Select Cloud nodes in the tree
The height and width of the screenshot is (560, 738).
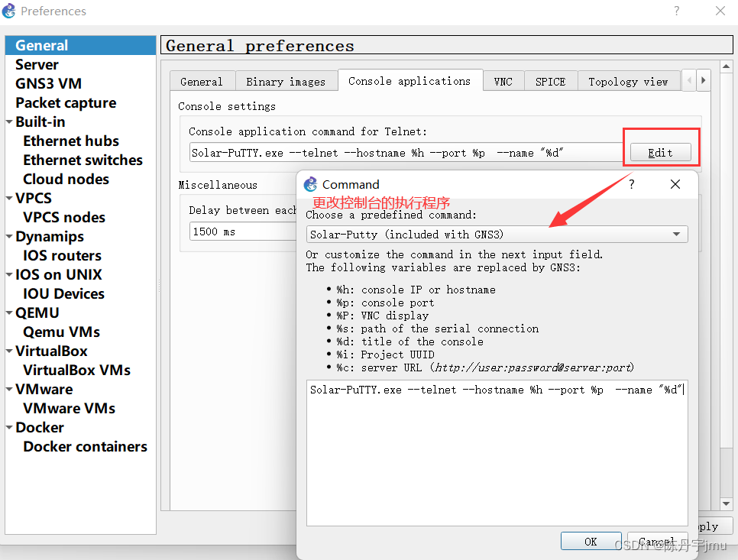click(66, 179)
